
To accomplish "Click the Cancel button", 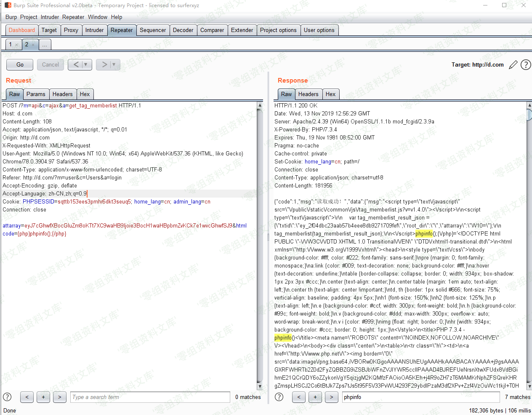I will [x=51, y=64].
